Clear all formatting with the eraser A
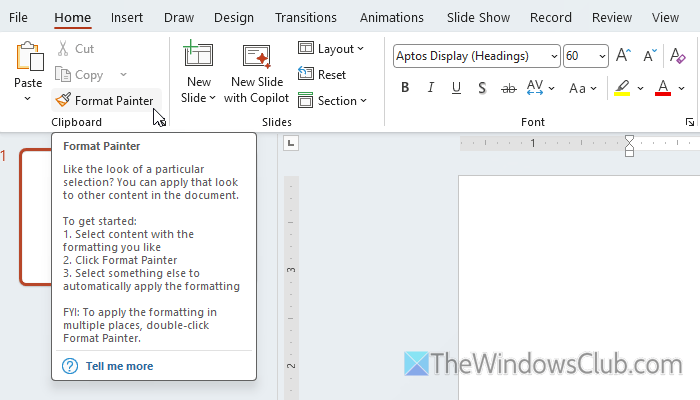The width and height of the screenshot is (700, 400). click(x=678, y=56)
